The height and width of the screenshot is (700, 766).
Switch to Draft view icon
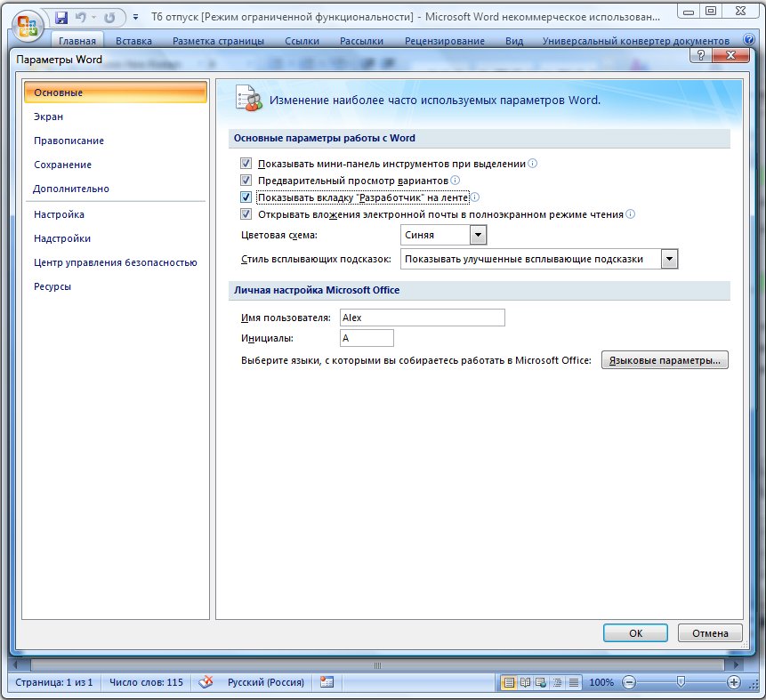(574, 682)
